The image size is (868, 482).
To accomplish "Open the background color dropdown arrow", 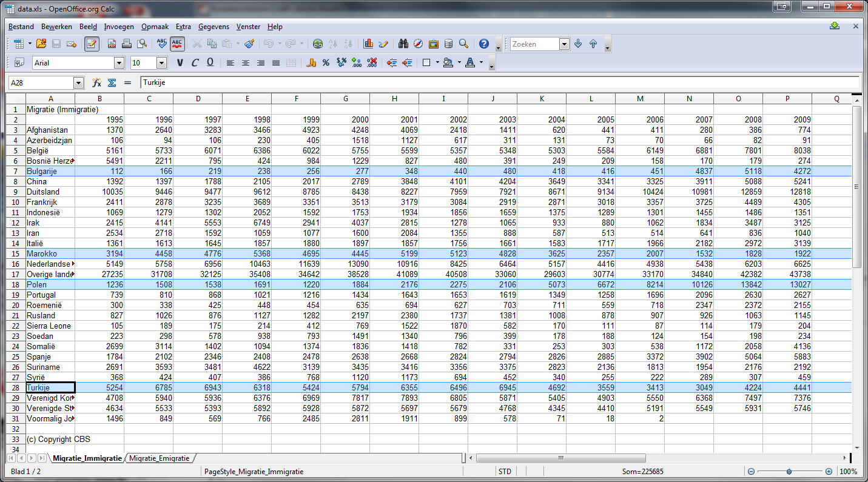I will click(x=459, y=62).
